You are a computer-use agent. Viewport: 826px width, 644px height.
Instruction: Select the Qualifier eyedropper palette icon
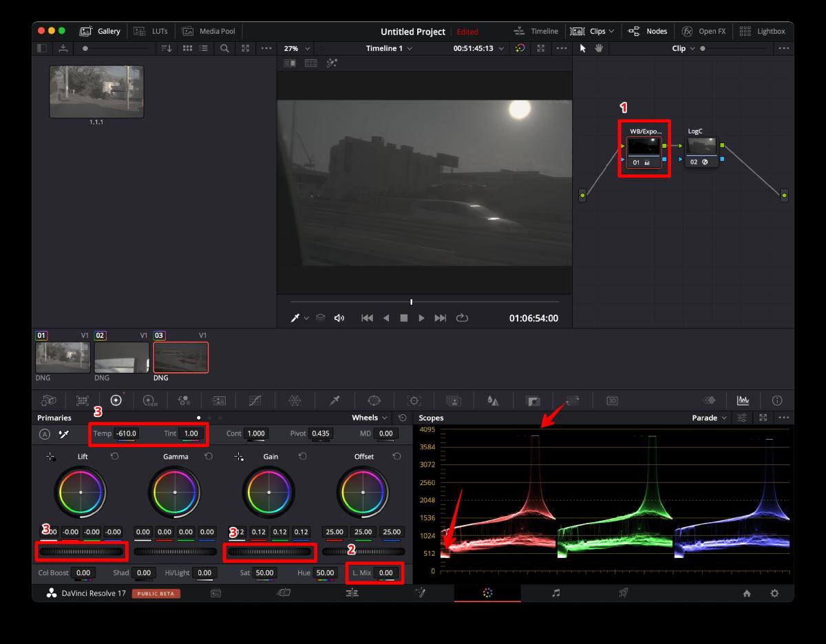335,400
